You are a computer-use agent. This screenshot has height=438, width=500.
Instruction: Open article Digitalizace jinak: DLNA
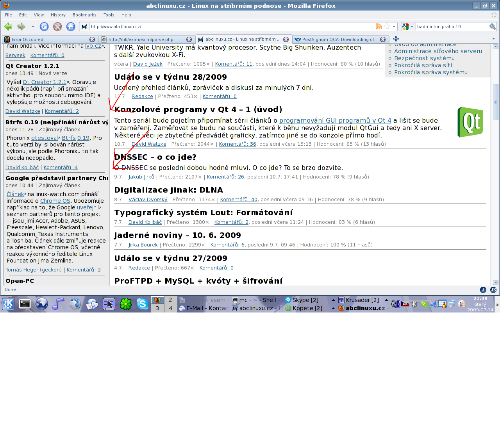pyautogui.click(x=169, y=190)
